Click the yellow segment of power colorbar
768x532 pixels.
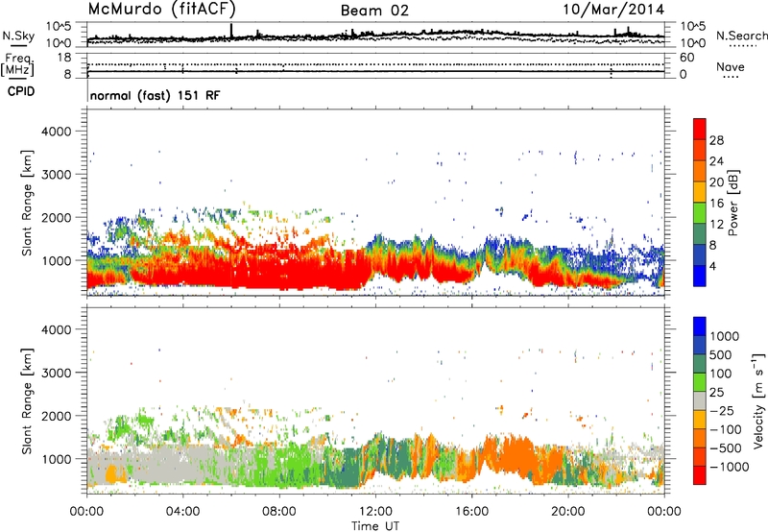coord(700,192)
